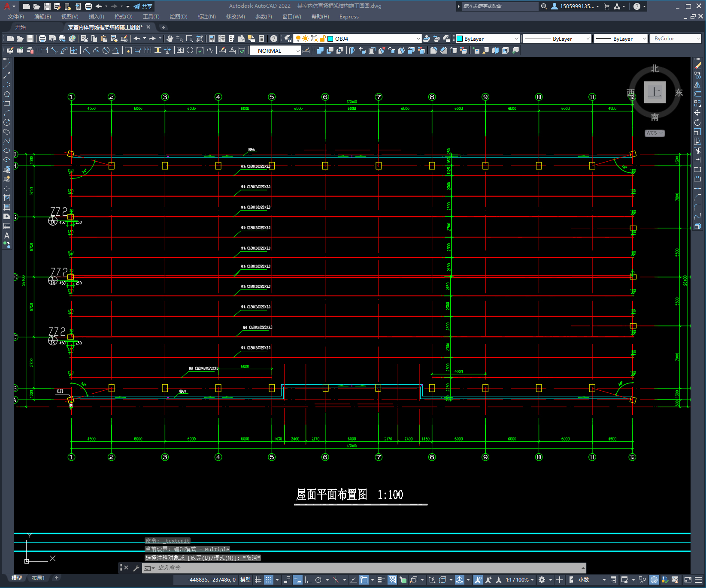Select the Rotate tool in modify toolbar
706x588 pixels.
point(697,122)
